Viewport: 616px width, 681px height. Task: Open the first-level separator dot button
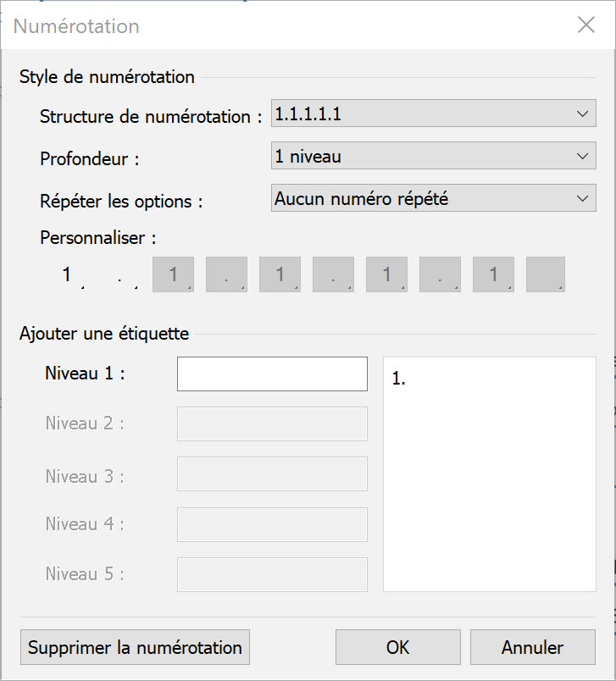(x=120, y=275)
